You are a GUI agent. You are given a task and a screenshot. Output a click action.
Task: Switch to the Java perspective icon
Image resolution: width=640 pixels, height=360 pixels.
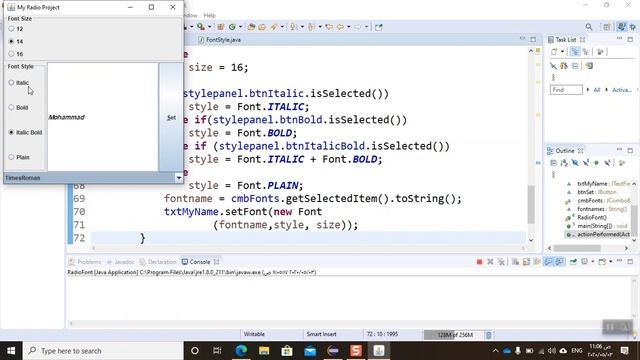621,27
